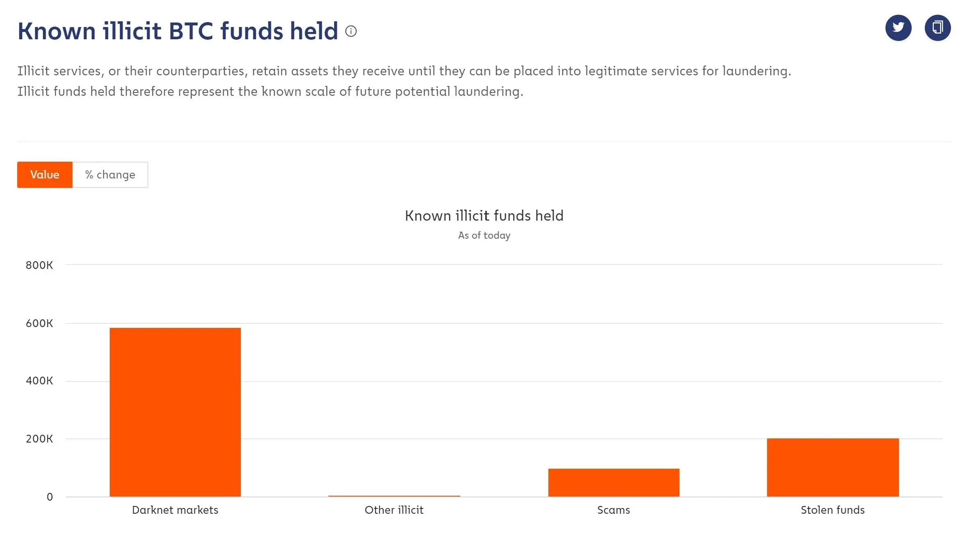Click the 600K y-axis label
Screen dimensions: 969x560
click(39, 323)
